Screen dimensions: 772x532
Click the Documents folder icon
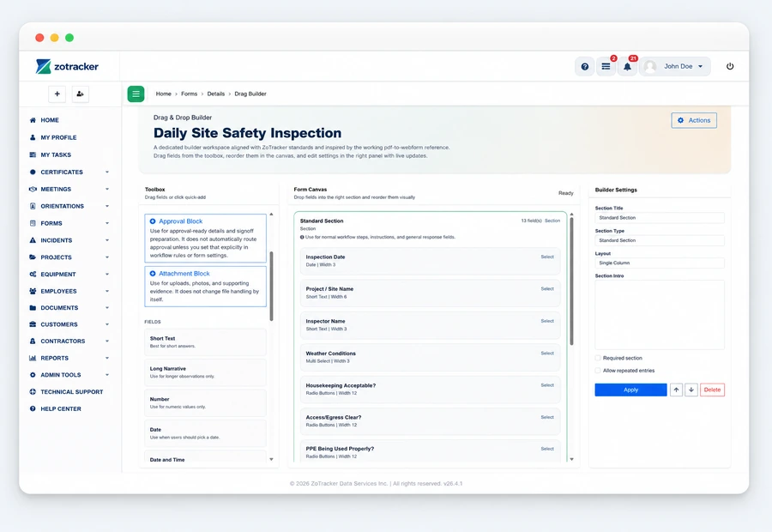click(33, 308)
